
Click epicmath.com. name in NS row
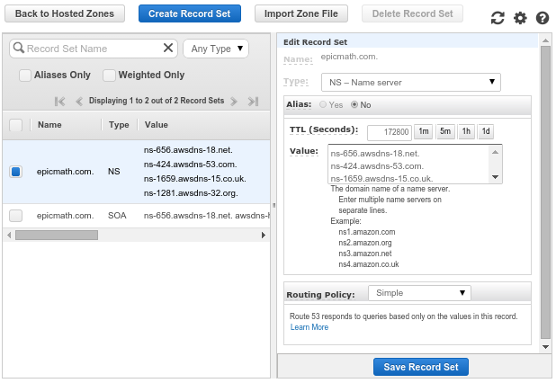tap(65, 172)
